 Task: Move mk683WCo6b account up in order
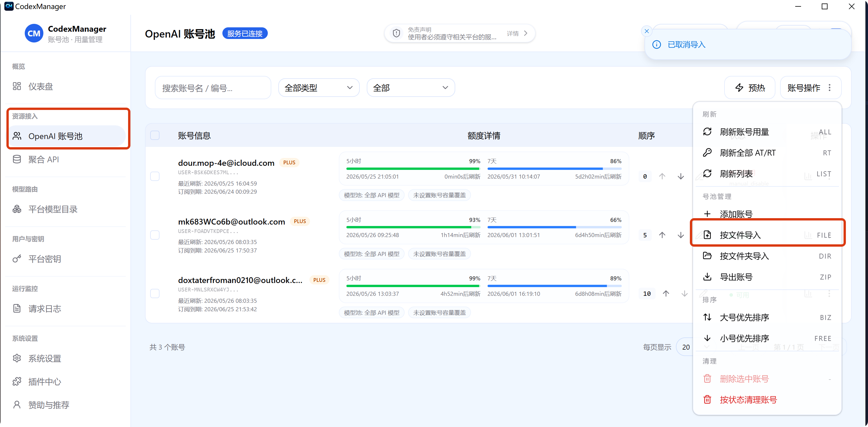(662, 235)
